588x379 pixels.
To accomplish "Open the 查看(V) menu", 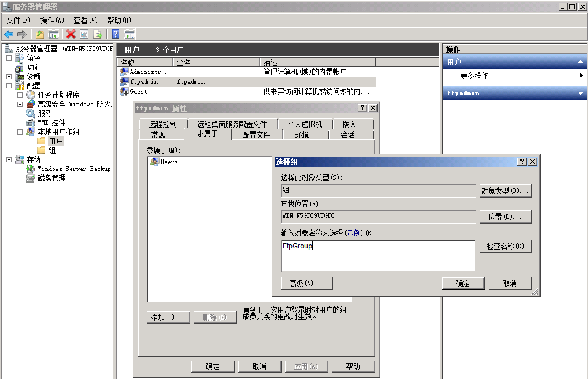I will (86, 20).
